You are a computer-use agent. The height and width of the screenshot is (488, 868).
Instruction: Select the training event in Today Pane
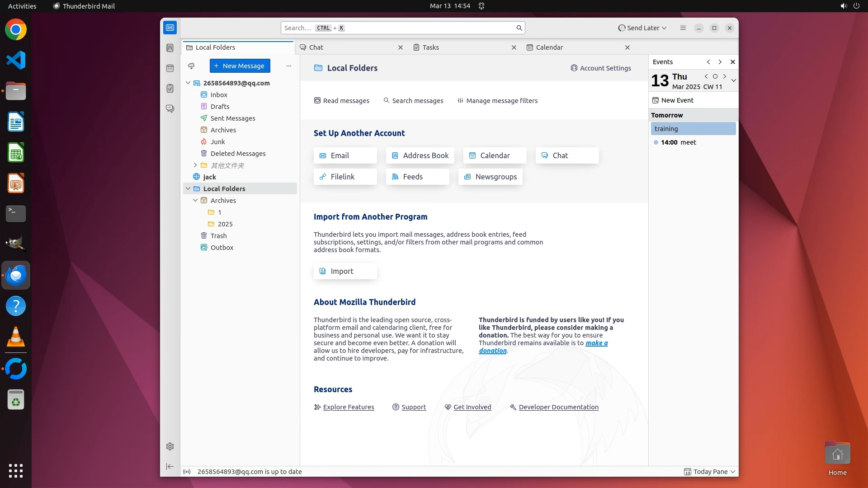[693, 129]
